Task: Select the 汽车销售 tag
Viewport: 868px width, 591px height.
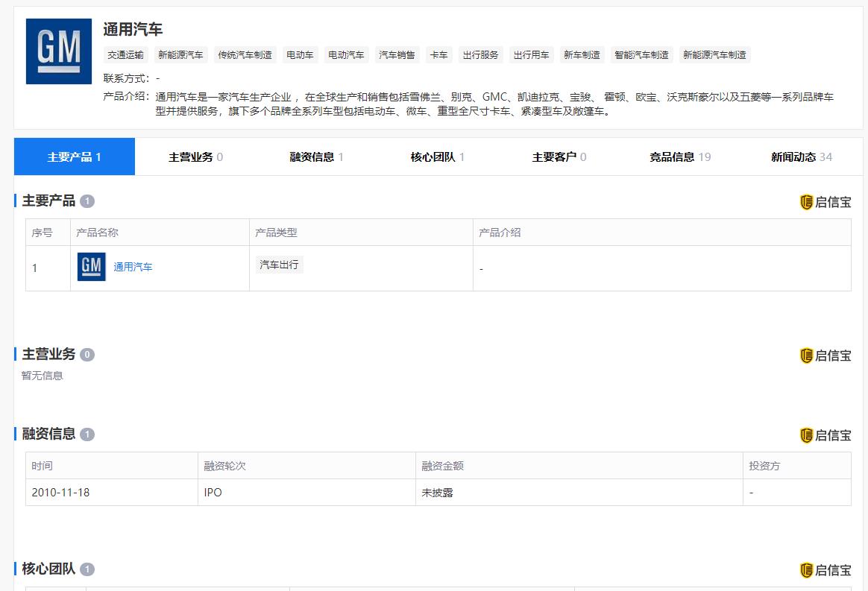Action: [x=397, y=55]
